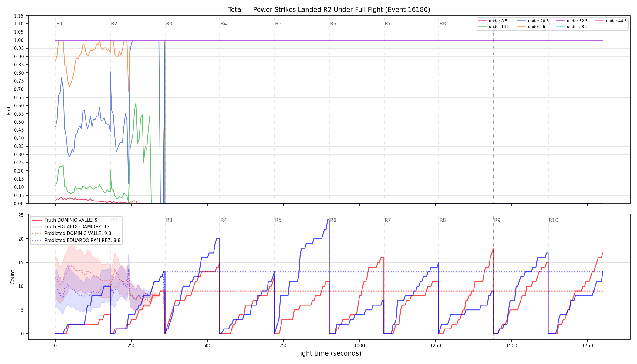Viewport: 637px width, 364px height.
Task: Click the green line swatch beside 'under 14.5'
Action: coord(482,27)
